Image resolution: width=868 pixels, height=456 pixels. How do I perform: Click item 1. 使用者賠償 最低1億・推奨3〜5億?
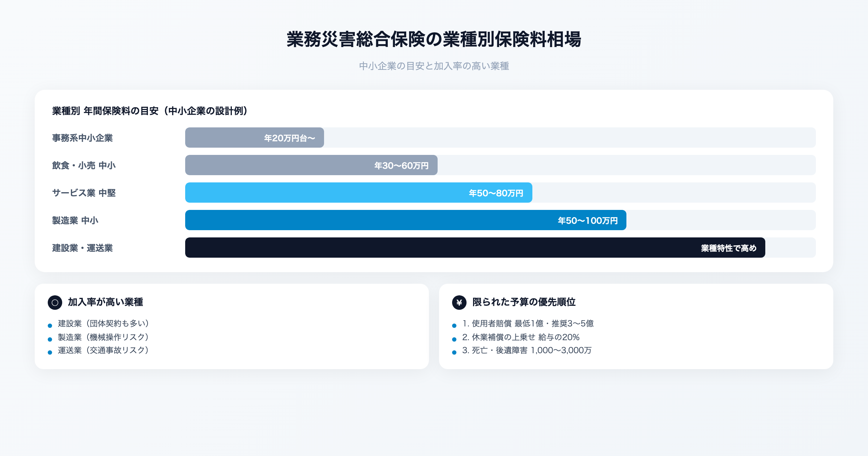528,324
